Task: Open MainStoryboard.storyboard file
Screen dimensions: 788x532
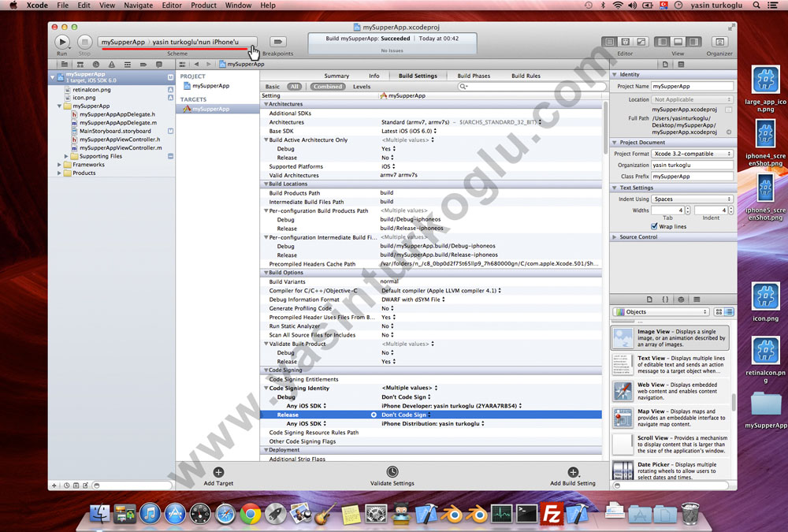Action: click(115, 132)
